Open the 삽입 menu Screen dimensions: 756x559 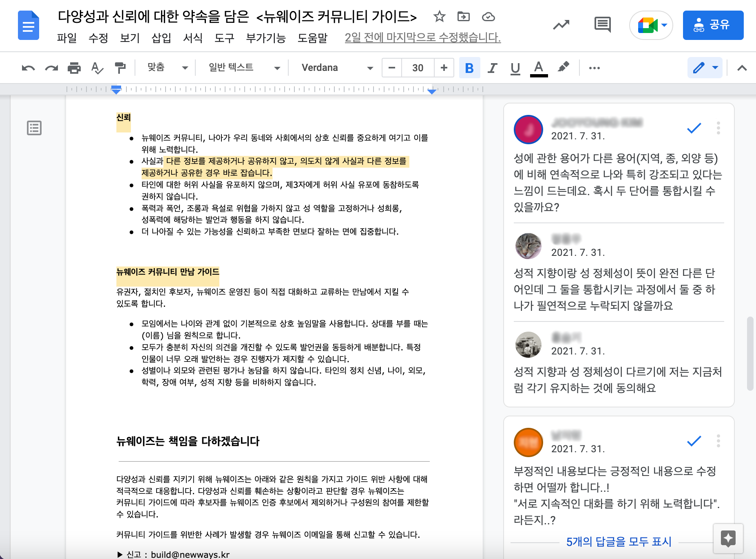(x=161, y=38)
